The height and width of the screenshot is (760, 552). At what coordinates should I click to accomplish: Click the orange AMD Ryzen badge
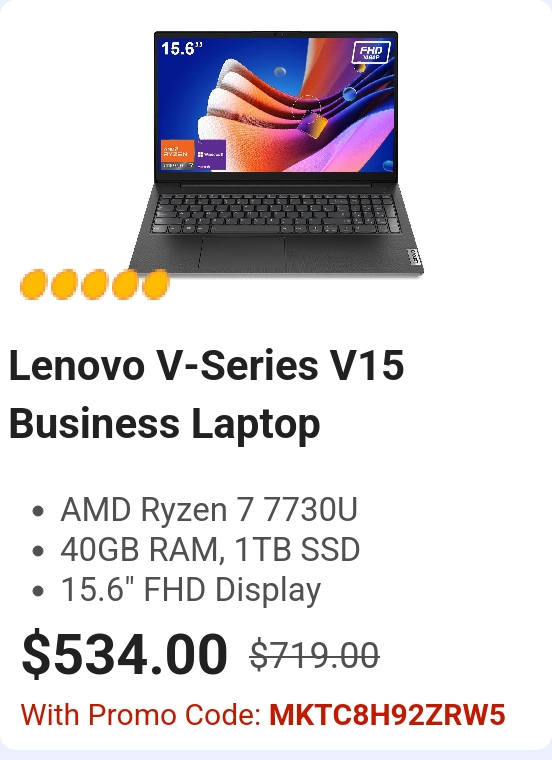(x=177, y=155)
